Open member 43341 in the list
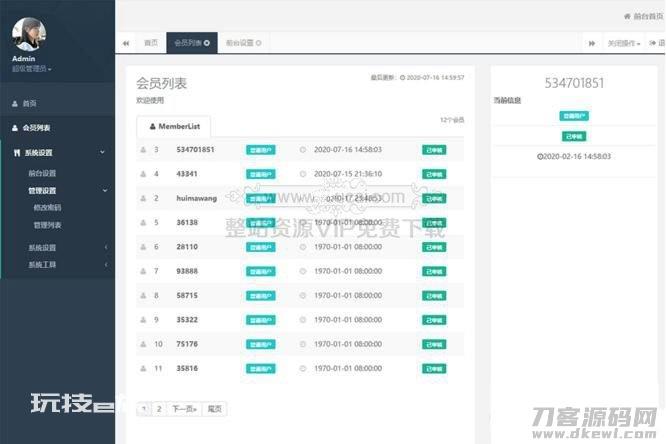 tap(187, 174)
